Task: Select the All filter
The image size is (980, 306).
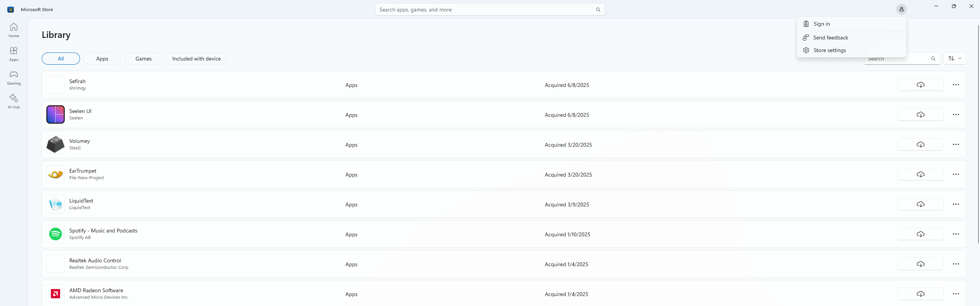Action: (61, 59)
